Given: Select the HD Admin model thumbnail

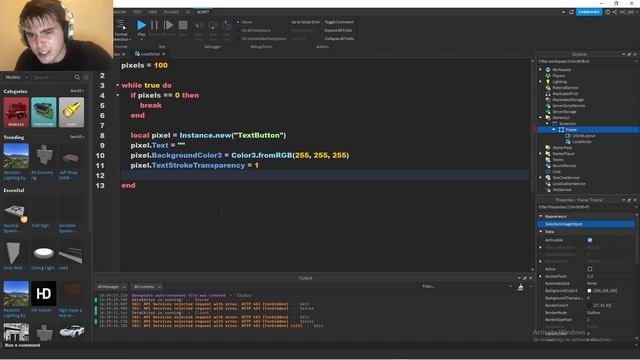Looking at the screenshot, I should point(44,293).
